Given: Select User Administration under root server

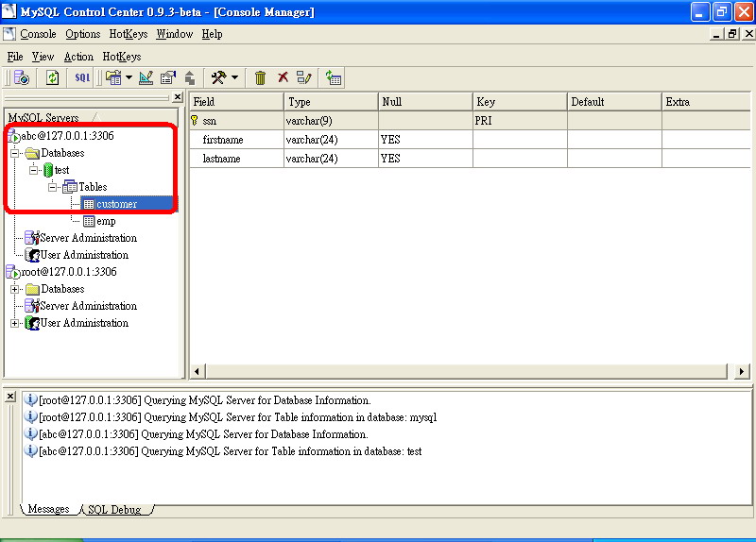Looking at the screenshot, I should point(84,323).
